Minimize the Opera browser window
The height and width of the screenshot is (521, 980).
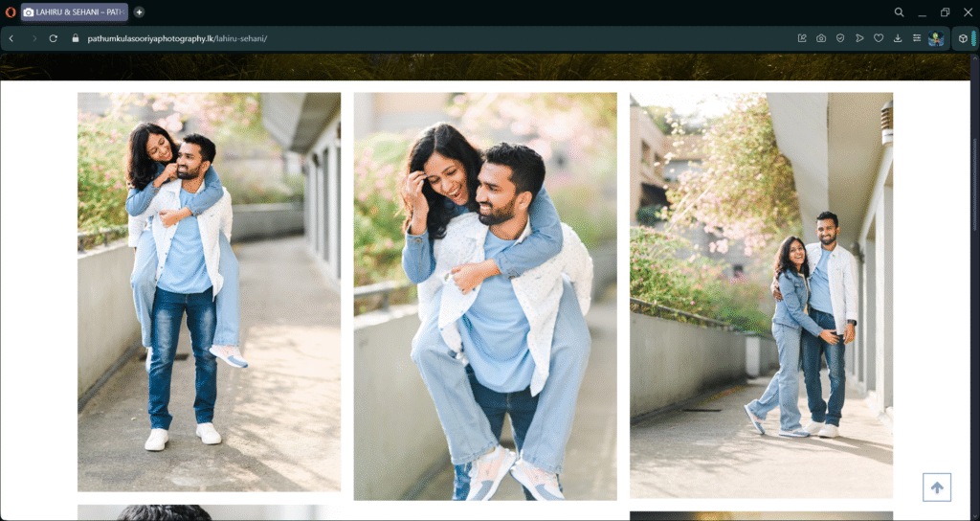coord(922,11)
